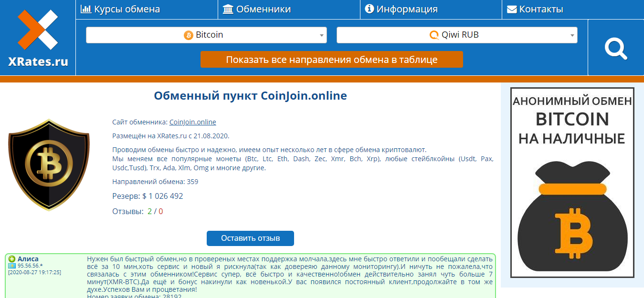Click the text Направлений обмена: 359

tap(155, 182)
